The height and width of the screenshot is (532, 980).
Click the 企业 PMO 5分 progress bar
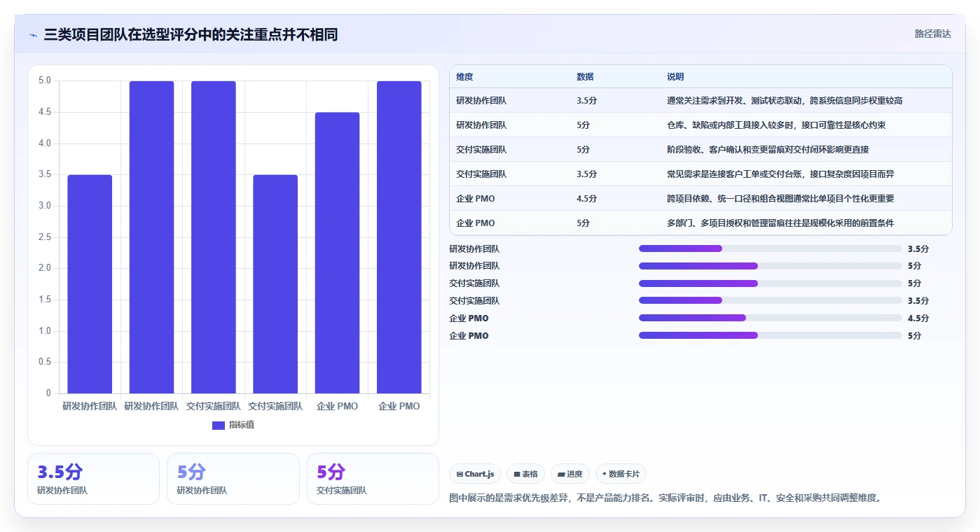(x=770, y=335)
